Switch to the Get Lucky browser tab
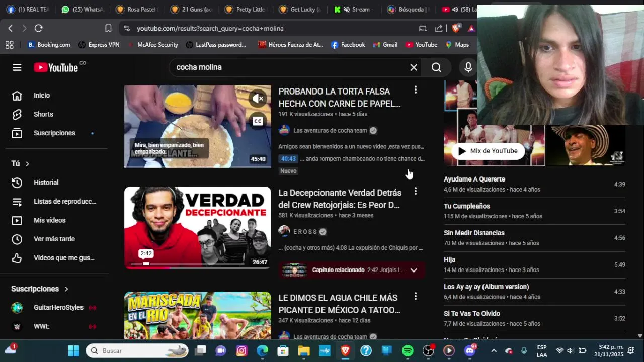Image resolution: width=644 pixels, height=362 pixels. pyautogui.click(x=300, y=9)
